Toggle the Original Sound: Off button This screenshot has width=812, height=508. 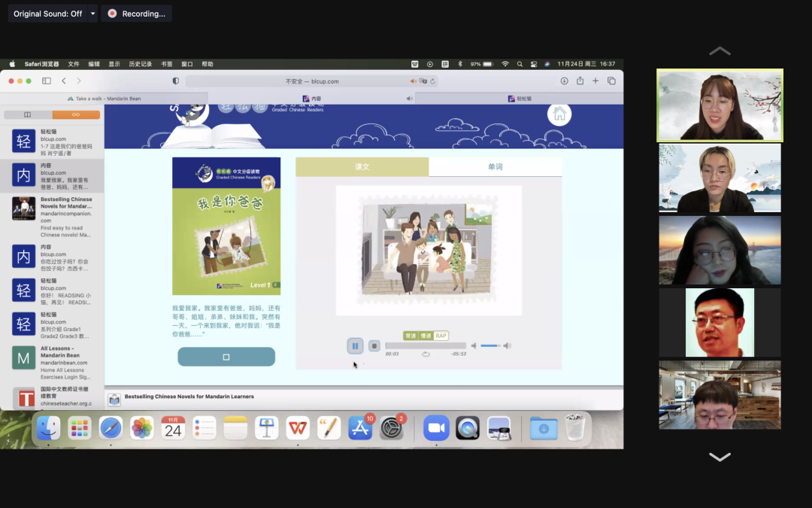(x=47, y=14)
